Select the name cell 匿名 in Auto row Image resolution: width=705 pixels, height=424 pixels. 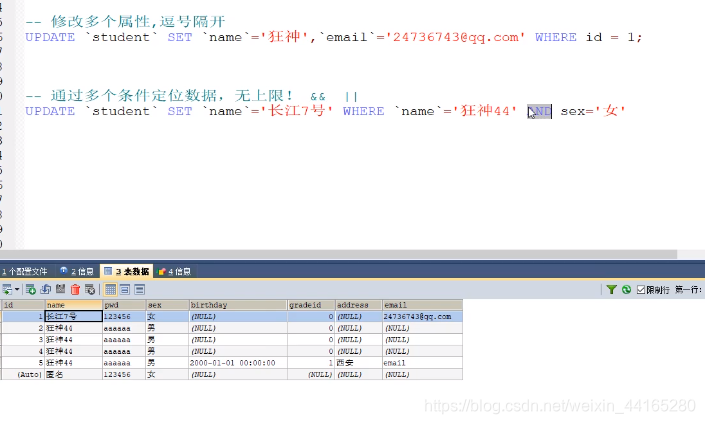[x=74, y=375]
